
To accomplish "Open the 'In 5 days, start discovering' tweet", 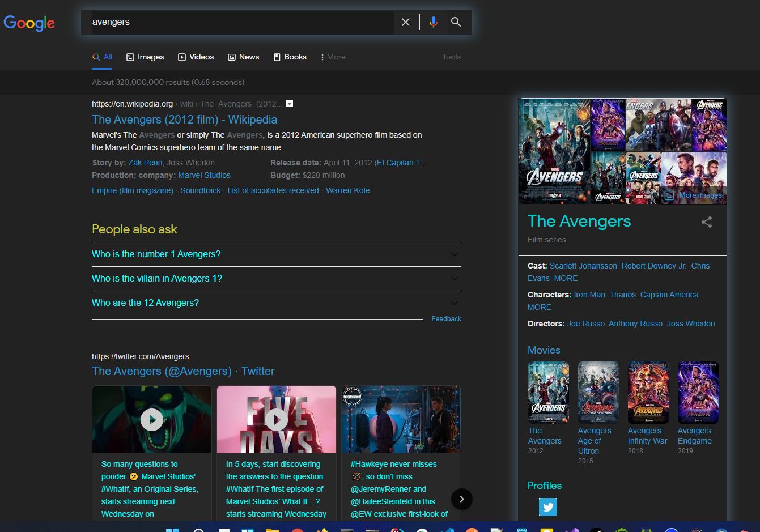I will tap(276, 489).
